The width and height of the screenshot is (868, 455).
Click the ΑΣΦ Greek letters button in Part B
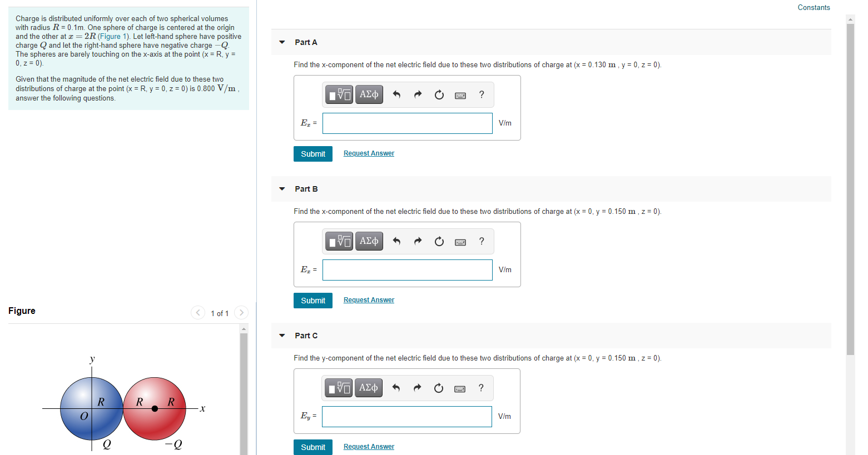369,241
